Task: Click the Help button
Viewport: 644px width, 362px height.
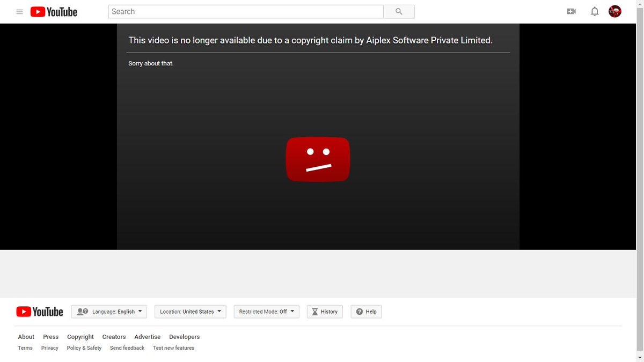Action: [x=366, y=312]
